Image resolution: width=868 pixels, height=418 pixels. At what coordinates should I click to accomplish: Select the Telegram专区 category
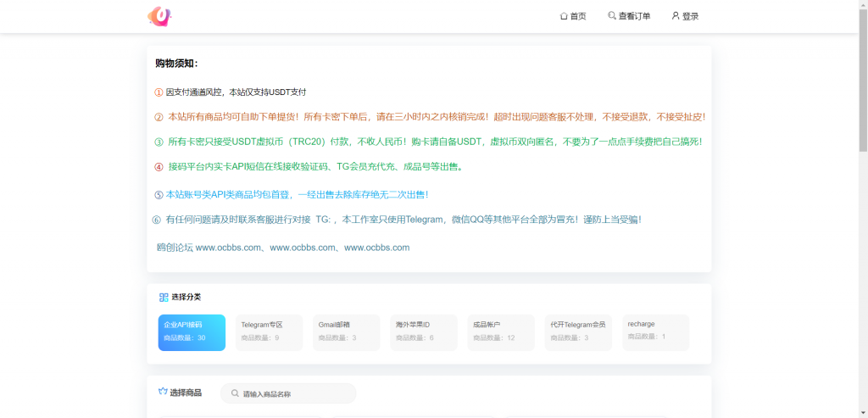(x=269, y=332)
